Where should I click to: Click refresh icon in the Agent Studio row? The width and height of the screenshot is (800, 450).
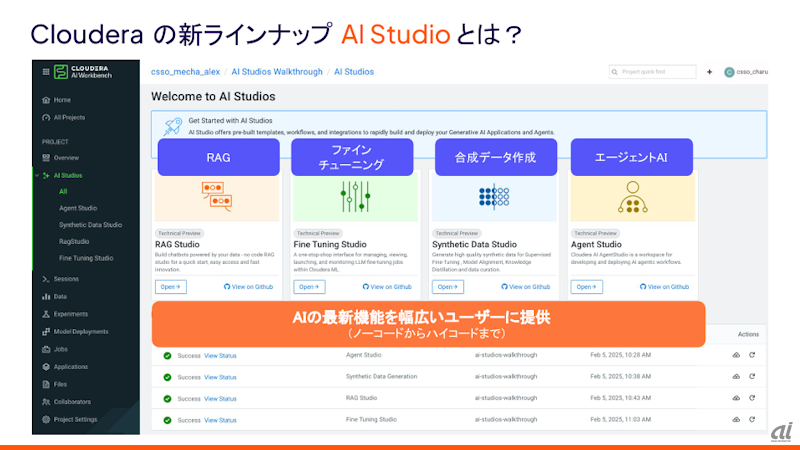click(751, 355)
